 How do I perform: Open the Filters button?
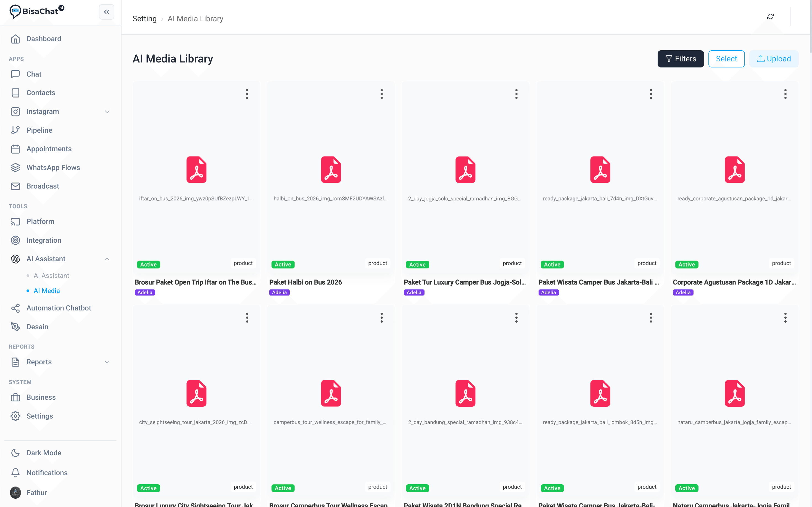click(680, 59)
